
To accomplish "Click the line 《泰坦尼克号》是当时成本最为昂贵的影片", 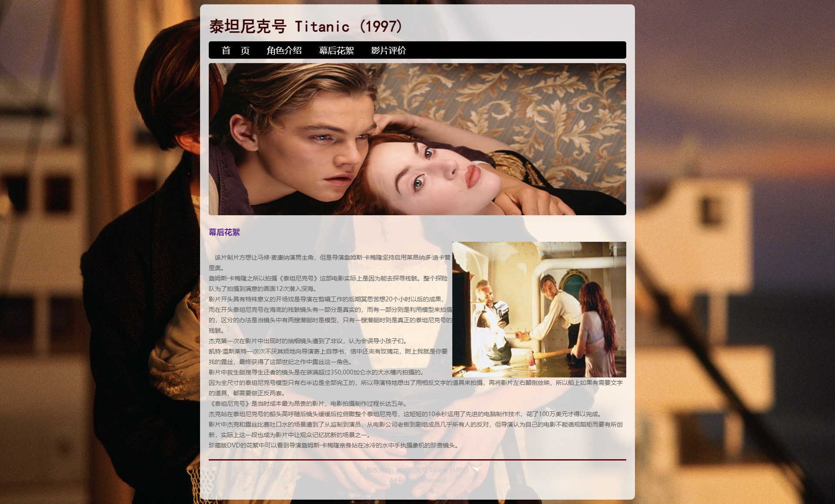I will [308, 404].
